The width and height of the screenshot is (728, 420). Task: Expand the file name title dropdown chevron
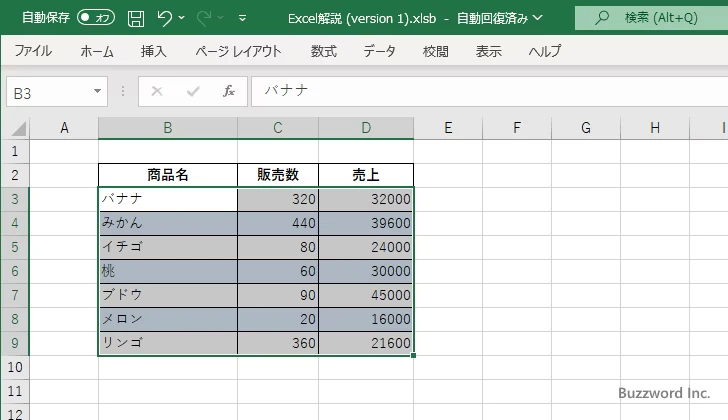(537, 18)
